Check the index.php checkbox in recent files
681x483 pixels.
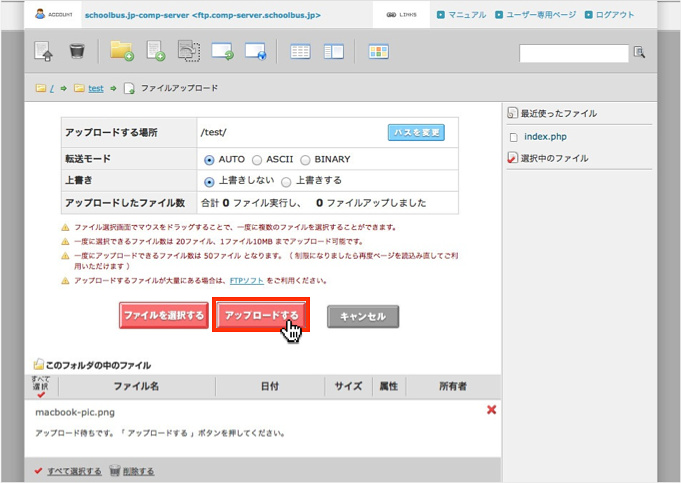click(513, 137)
